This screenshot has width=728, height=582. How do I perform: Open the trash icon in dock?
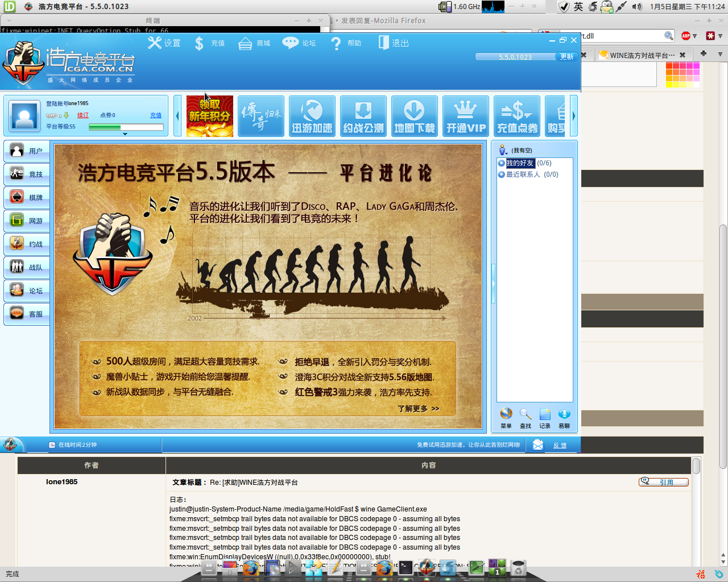coord(518,567)
